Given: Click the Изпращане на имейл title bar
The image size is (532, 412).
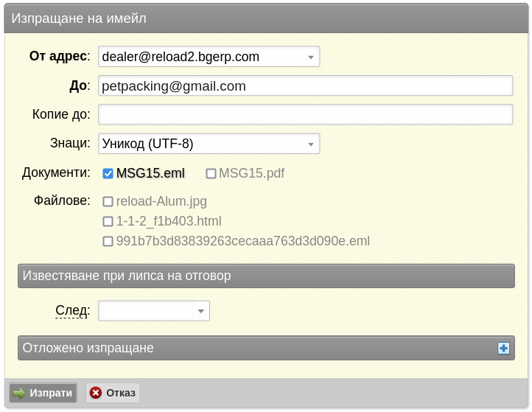Looking at the screenshot, I should coord(266,18).
